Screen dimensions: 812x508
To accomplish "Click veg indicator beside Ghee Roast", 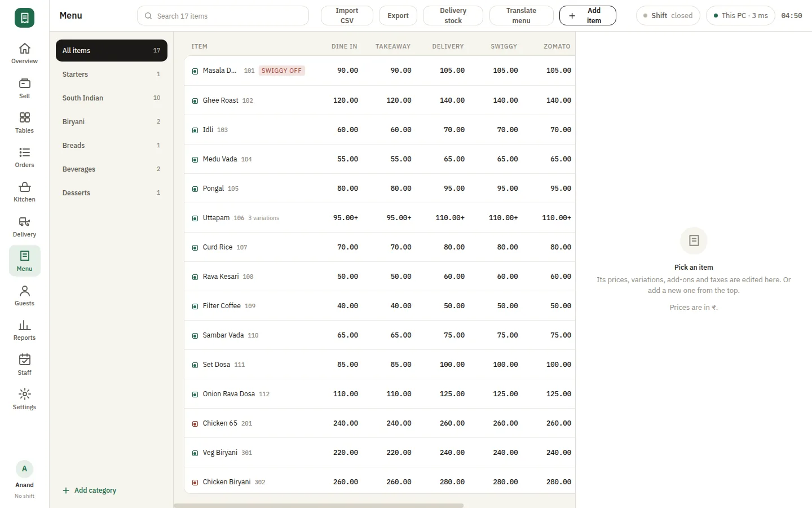I will click(x=195, y=101).
